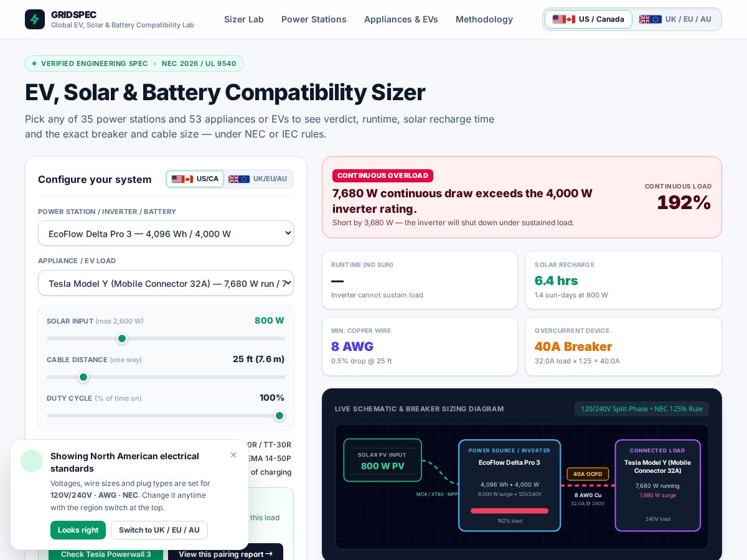Click the Solar Recharge 6.4 hrs card
Screen dimensions: 747x560
624,280
